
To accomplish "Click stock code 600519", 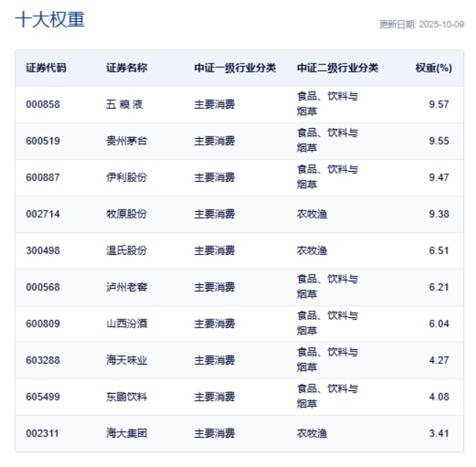I will tap(43, 141).
